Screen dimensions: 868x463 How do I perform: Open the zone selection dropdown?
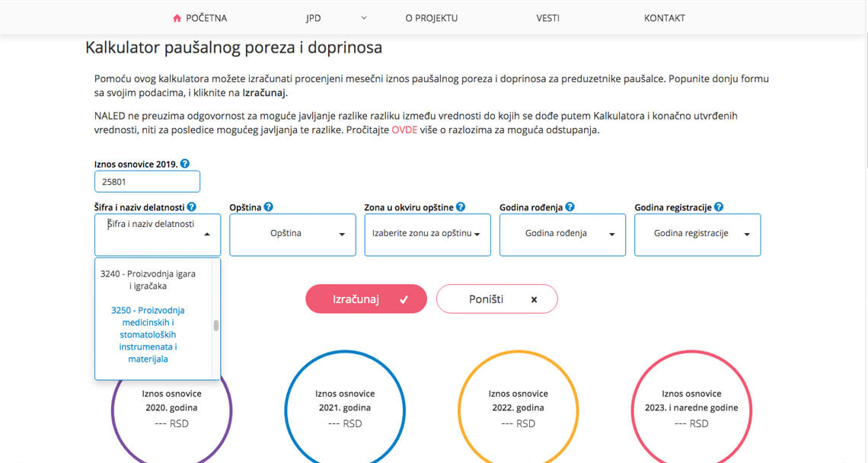pos(427,235)
